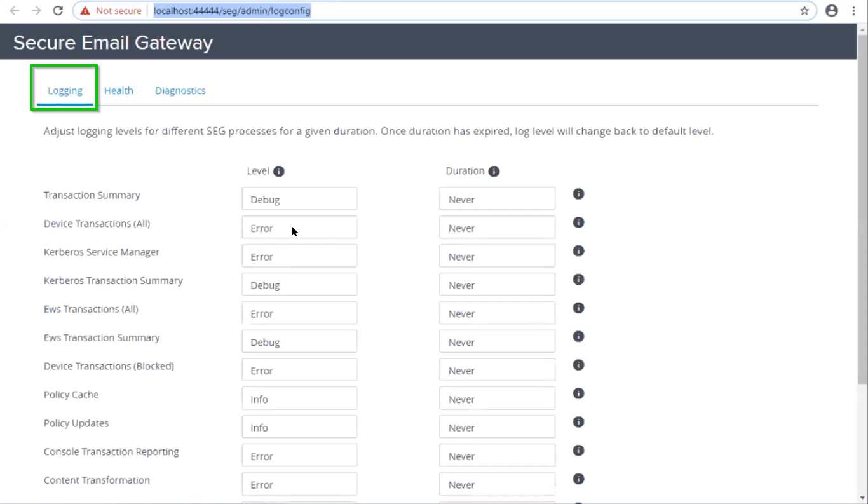Click the info icon beside Ews Transactions (All)

click(578, 308)
